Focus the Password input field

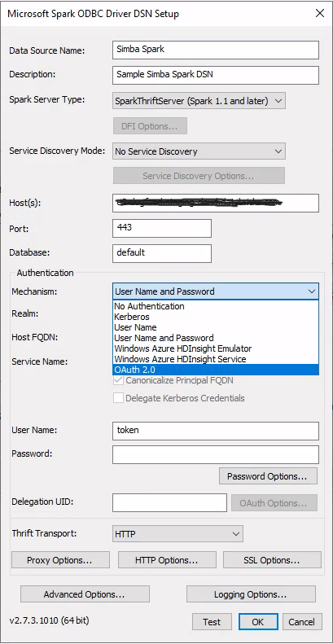[x=216, y=454]
